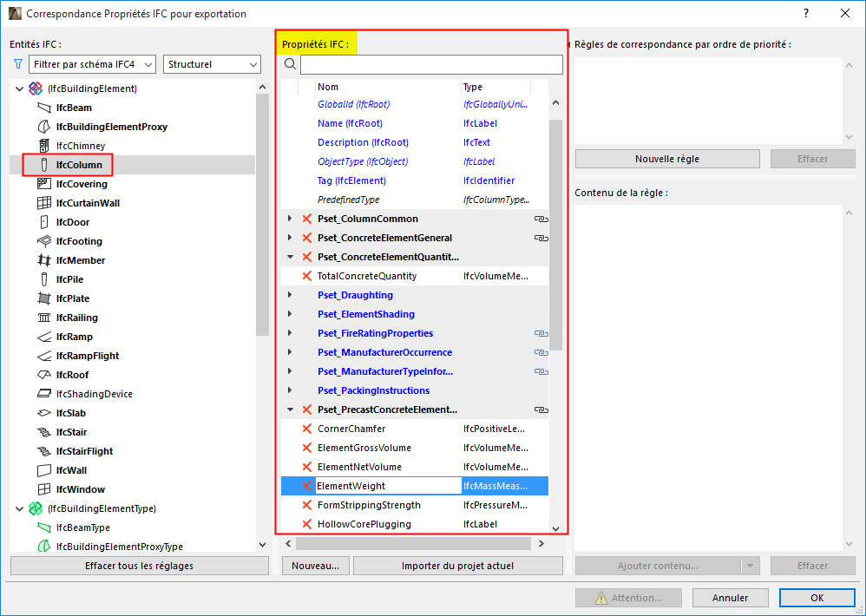Click the IfcStair icon
The width and height of the screenshot is (866, 616).
[44, 432]
